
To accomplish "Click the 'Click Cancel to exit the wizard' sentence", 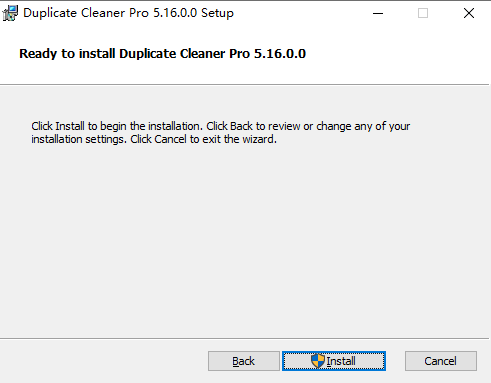I will pos(203,139).
